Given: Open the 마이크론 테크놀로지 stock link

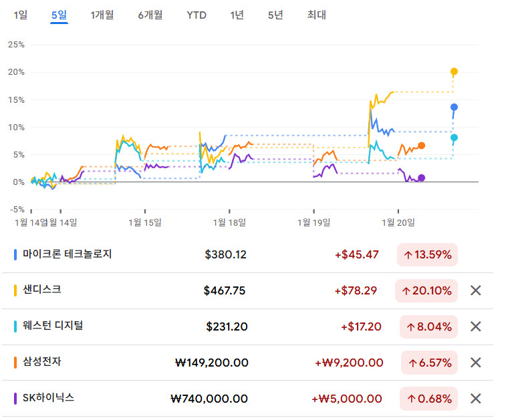Looking at the screenshot, I should [67, 254].
